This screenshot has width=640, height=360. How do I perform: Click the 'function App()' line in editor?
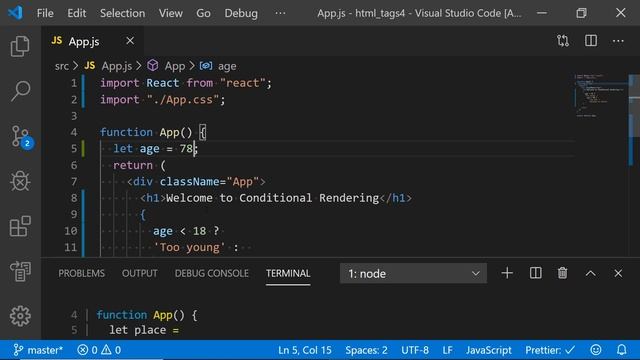coord(153,132)
